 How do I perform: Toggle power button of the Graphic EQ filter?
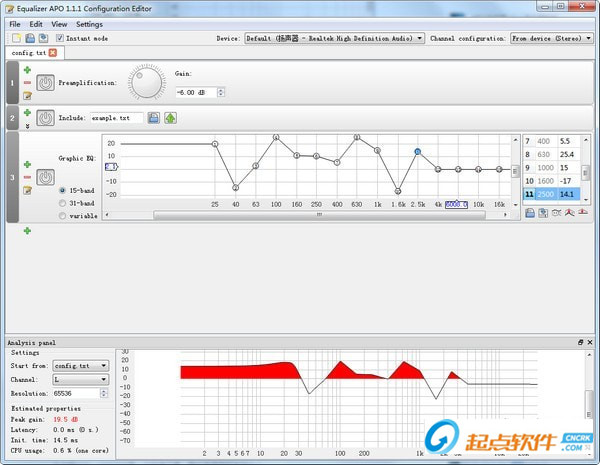point(46,177)
